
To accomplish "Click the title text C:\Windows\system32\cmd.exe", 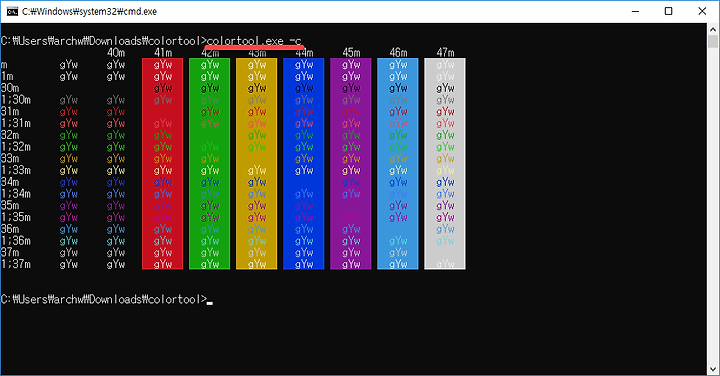I will (90, 11).
